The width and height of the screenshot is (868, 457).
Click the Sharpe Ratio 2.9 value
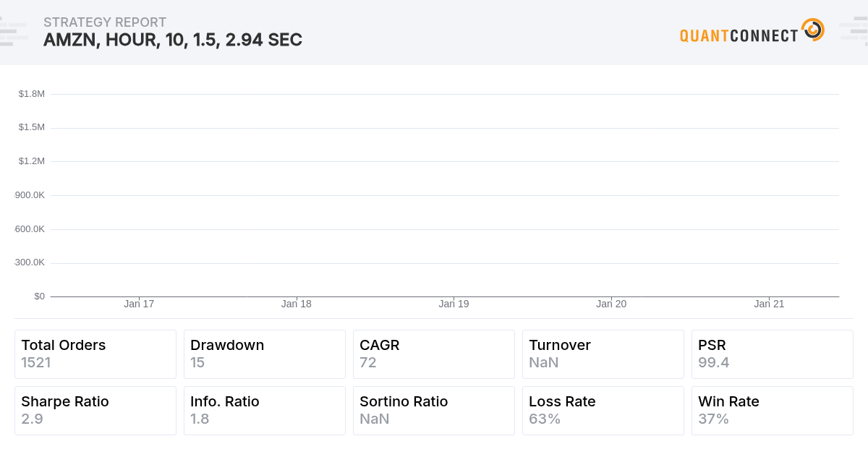[32, 419]
